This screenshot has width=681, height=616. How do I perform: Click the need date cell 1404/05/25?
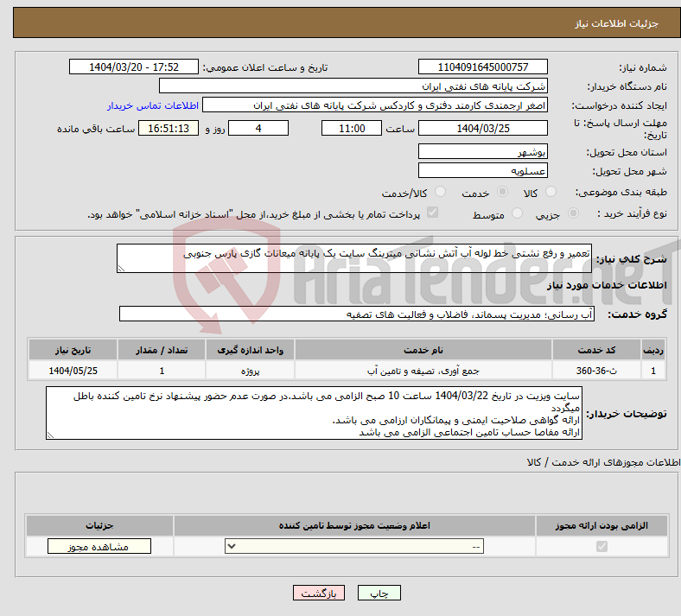point(73,371)
